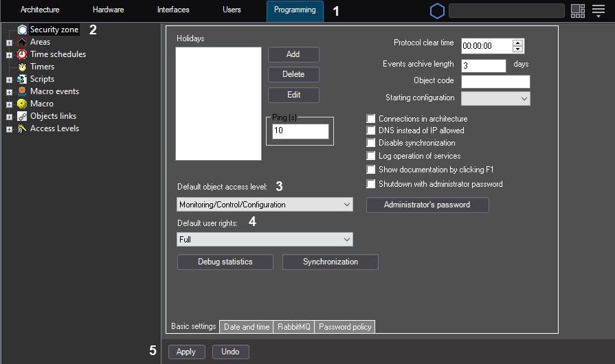Click the Scripts icon in tree
Screen dimensions: 615x364
(22, 79)
